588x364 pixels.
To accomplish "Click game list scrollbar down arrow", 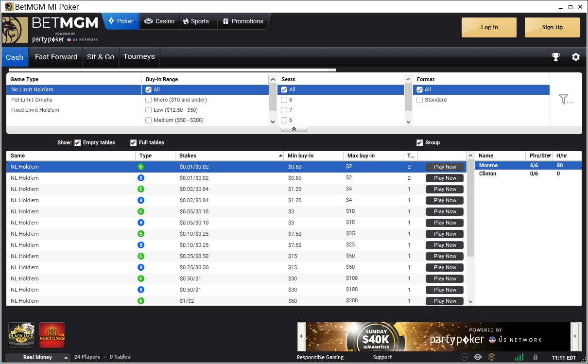I will point(470,302).
